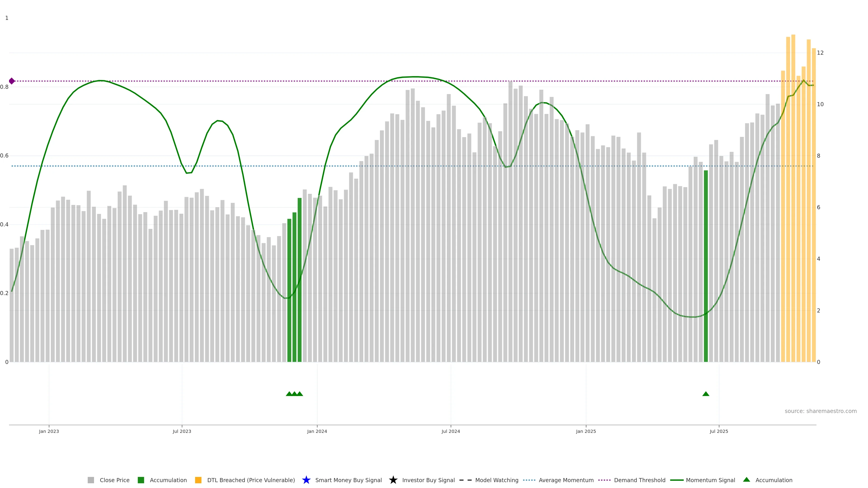Toggle the green Accumulation bar legend swatch
This screenshot has height=488, width=868.
pyautogui.click(x=141, y=480)
